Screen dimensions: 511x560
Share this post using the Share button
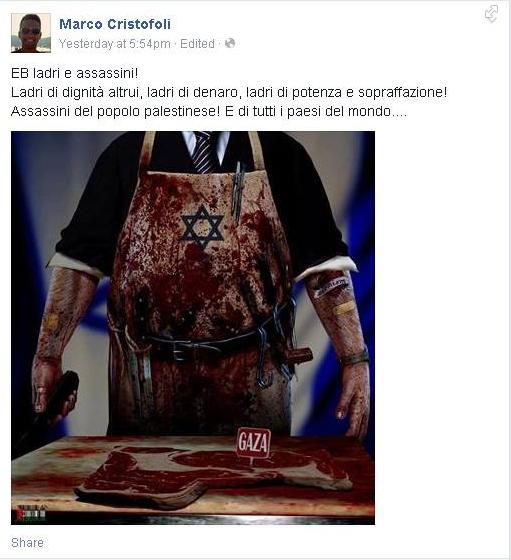(27, 542)
